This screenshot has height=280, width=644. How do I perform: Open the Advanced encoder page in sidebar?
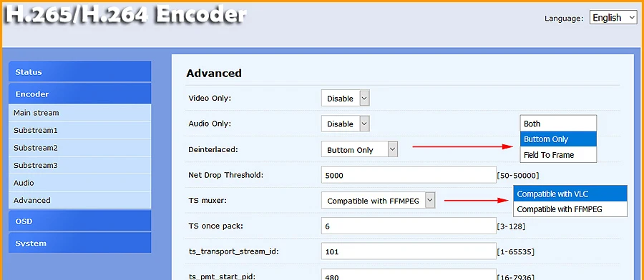pos(79,201)
